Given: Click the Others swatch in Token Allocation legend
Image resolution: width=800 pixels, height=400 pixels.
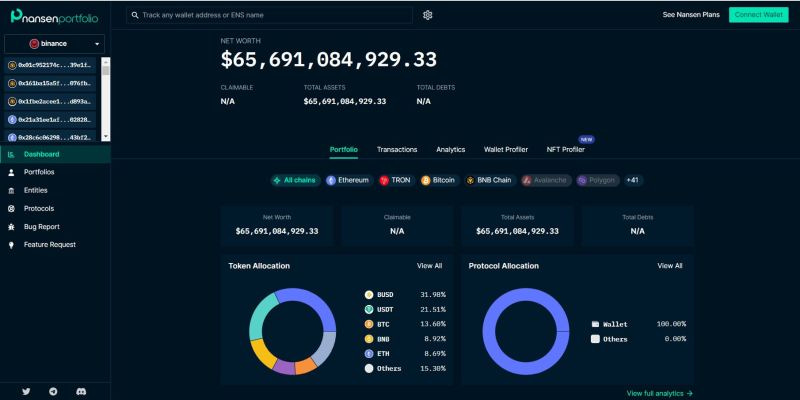Looking at the screenshot, I should tap(369, 368).
